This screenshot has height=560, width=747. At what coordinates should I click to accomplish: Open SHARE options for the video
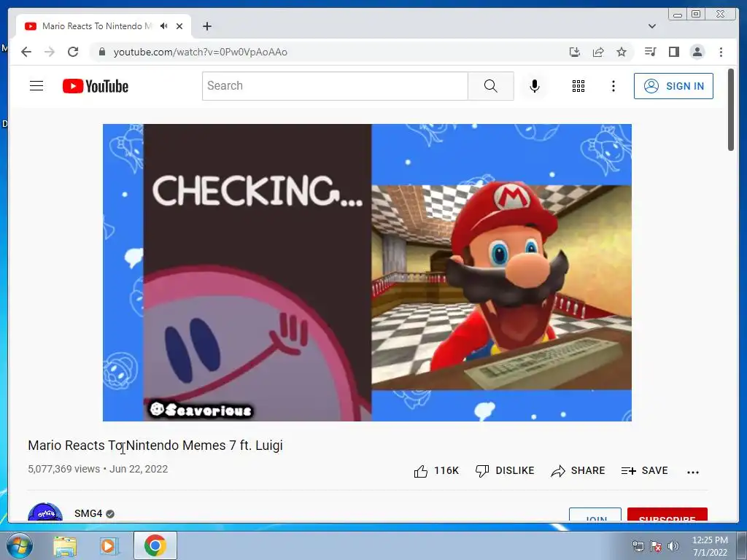click(x=578, y=471)
